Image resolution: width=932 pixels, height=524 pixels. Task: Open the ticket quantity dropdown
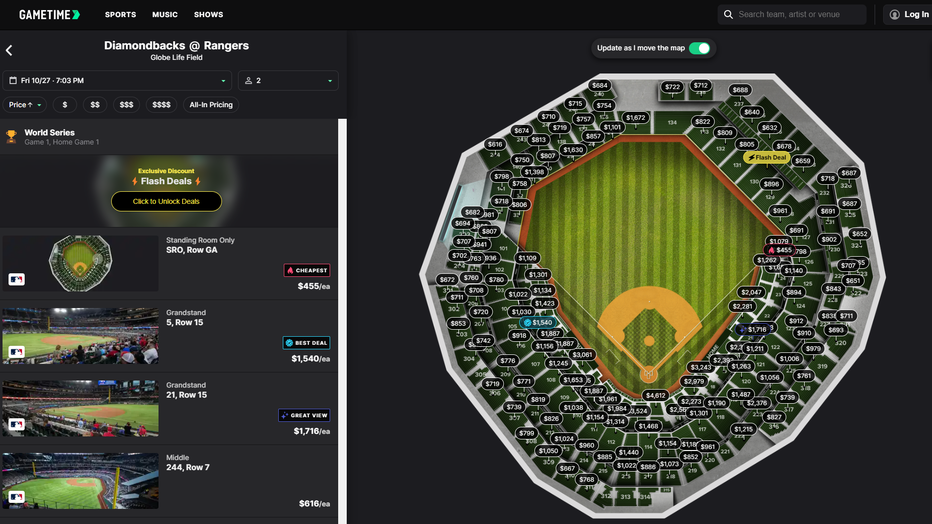tap(288, 80)
